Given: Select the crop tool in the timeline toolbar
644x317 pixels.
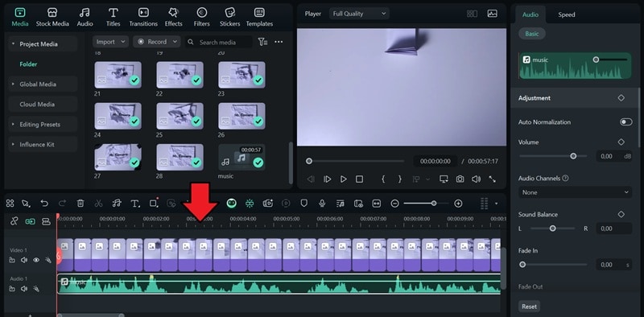Looking at the screenshot, I should pos(153,204).
